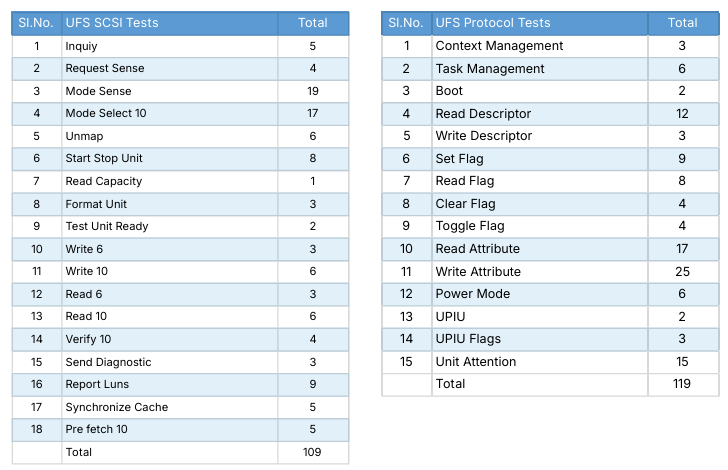Viewport: 728px width, 470px height.
Task: Click the SCSI tests total value 109
Action: point(312,452)
